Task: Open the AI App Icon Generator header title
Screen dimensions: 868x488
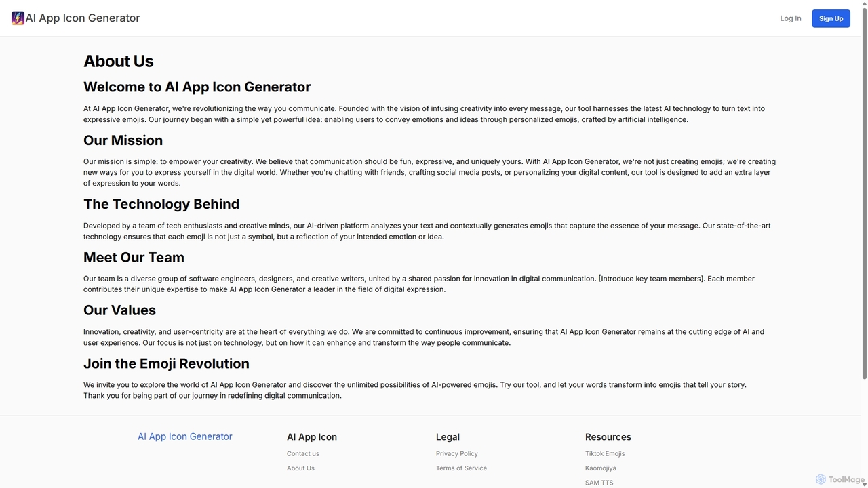Action: [83, 18]
